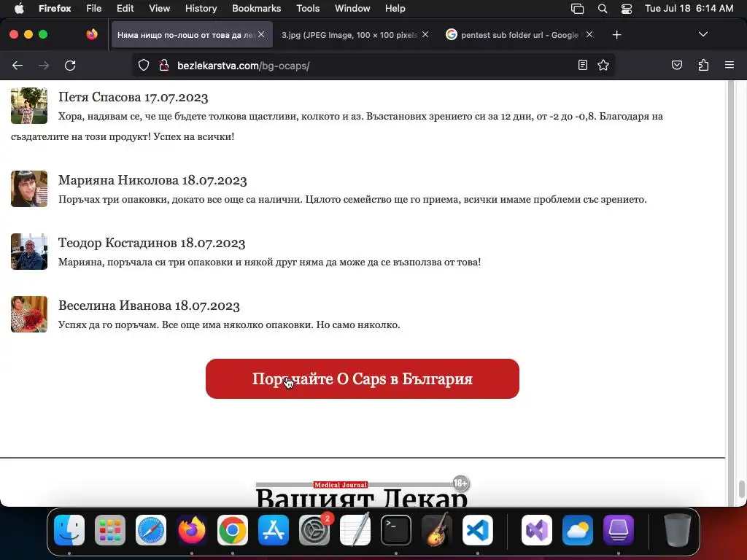This screenshot has width=747, height=560.
Task: Open the File menu
Action: (x=94, y=9)
